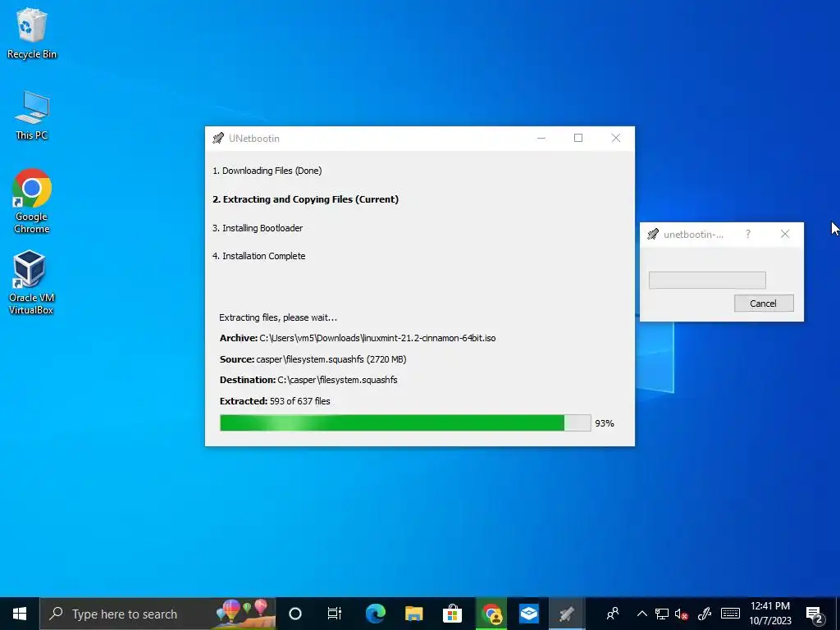
Task: Open File Explorer from taskbar
Action: [x=413, y=614]
